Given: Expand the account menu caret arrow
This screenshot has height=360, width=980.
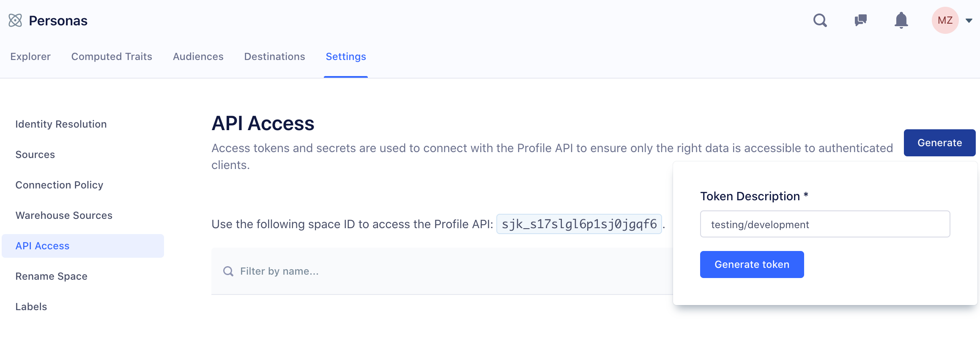Looking at the screenshot, I should point(969,20).
